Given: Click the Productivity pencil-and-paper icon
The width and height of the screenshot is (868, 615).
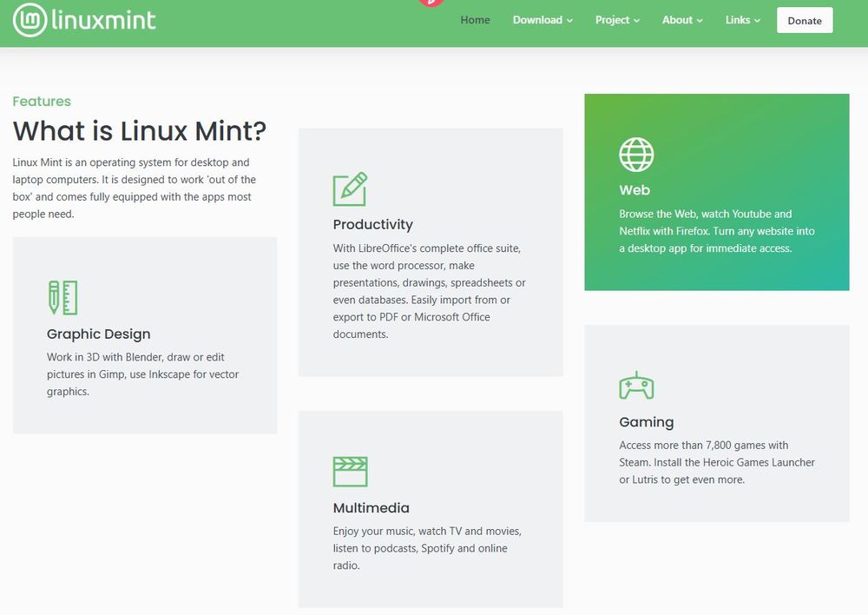Looking at the screenshot, I should point(350,189).
